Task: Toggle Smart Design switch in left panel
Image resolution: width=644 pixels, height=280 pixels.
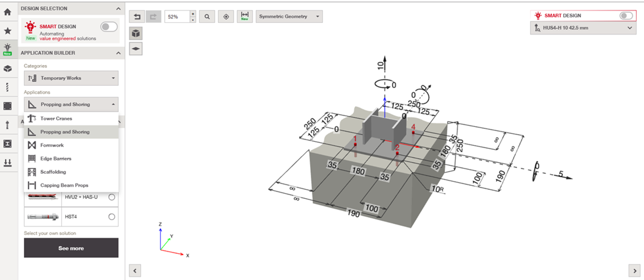Action: coord(109,27)
